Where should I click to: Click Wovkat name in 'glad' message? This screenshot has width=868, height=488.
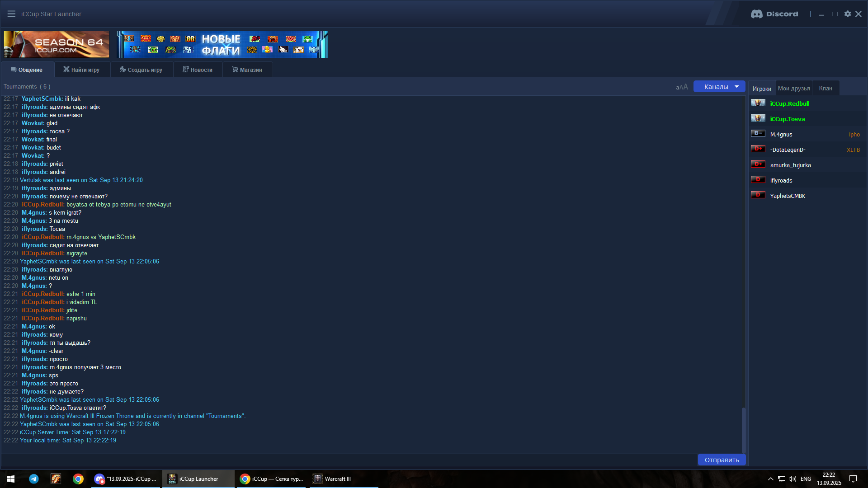point(33,123)
